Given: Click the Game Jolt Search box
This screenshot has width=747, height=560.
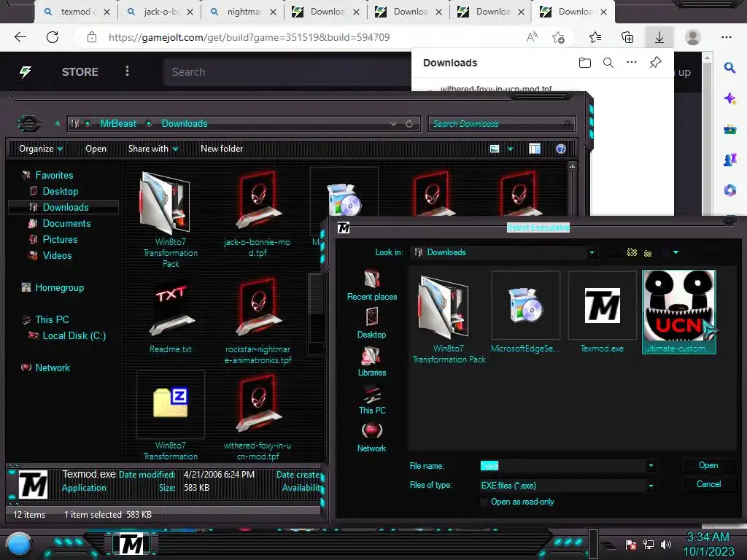Looking at the screenshot, I should (x=287, y=72).
